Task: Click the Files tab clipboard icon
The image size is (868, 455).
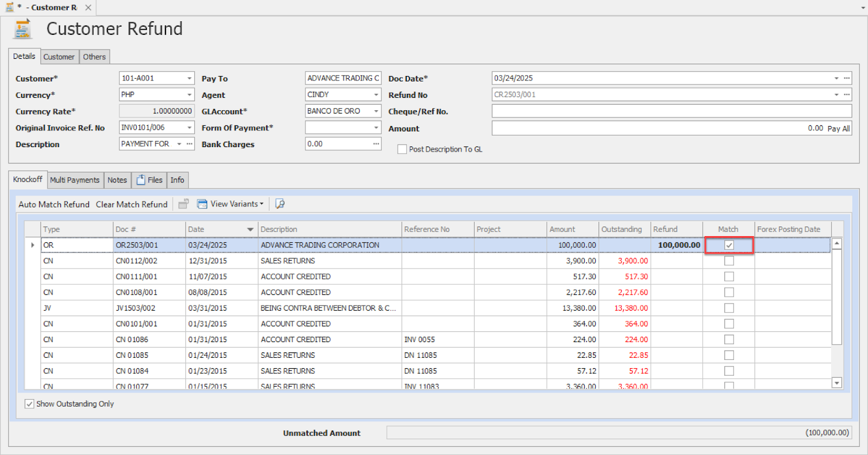Action: [x=141, y=180]
